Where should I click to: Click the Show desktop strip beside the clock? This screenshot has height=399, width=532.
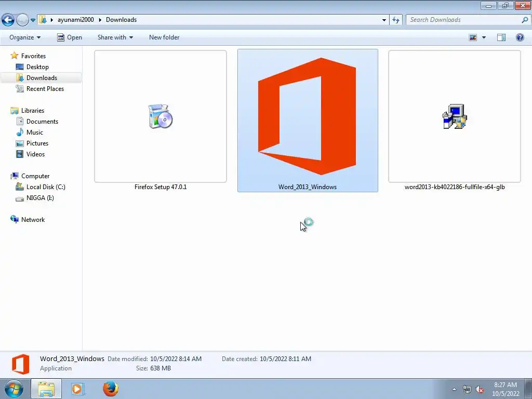528,389
